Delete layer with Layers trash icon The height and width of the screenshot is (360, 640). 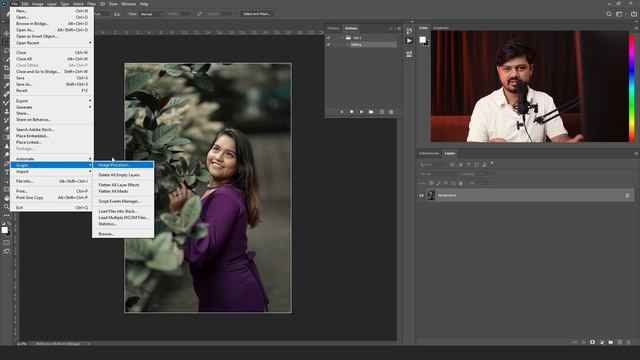tap(629, 342)
